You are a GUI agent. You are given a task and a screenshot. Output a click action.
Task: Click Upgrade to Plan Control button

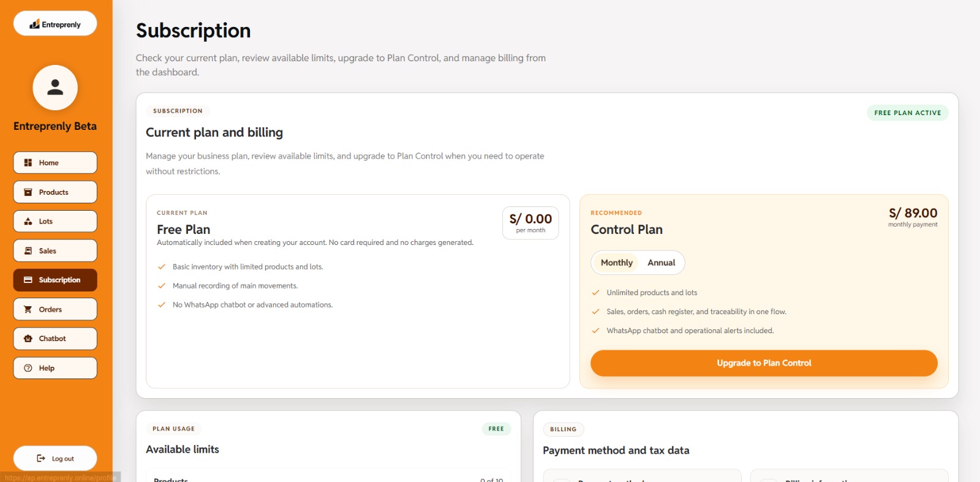click(x=764, y=363)
